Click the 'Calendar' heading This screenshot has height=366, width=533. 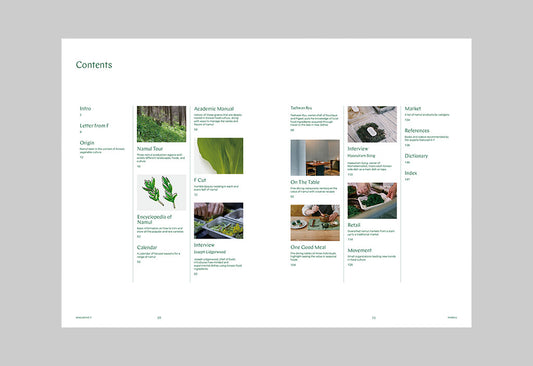click(147, 247)
